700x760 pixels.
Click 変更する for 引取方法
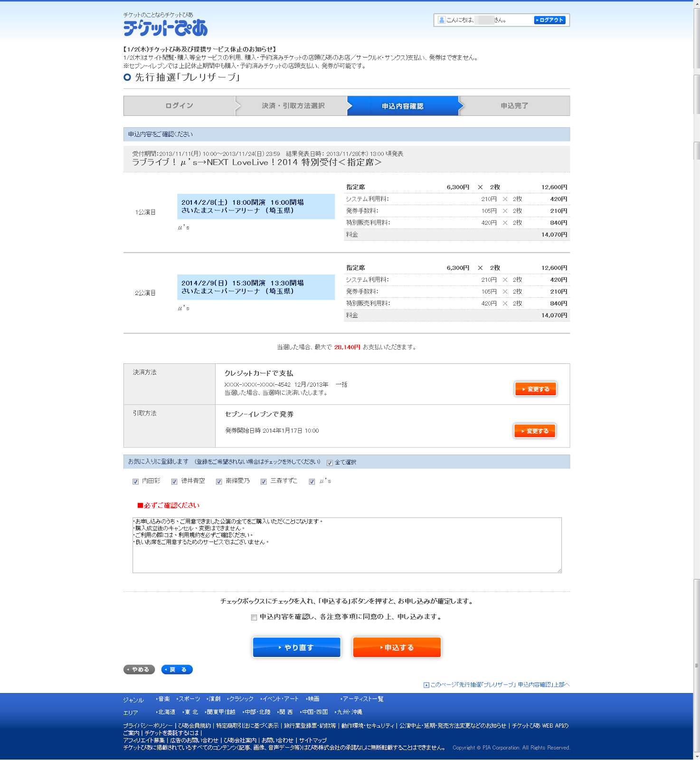(535, 431)
